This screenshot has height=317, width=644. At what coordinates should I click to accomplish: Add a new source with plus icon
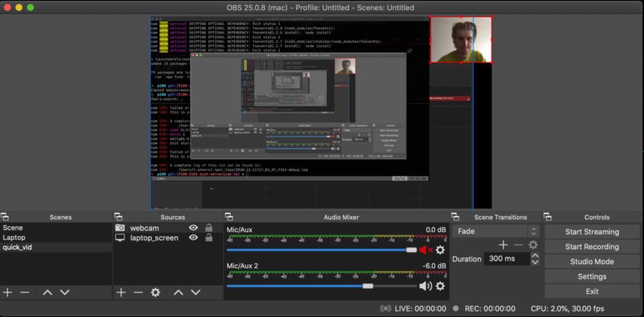click(x=121, y=293)
